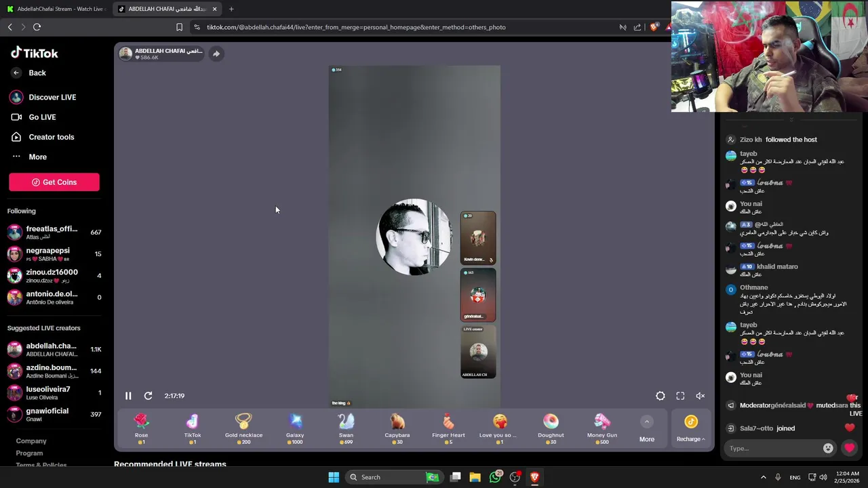Image resolution: width=868 pixels, height=488 pixels.
Task: Open the Brave Shields icon
Action: tap(654, 27)
